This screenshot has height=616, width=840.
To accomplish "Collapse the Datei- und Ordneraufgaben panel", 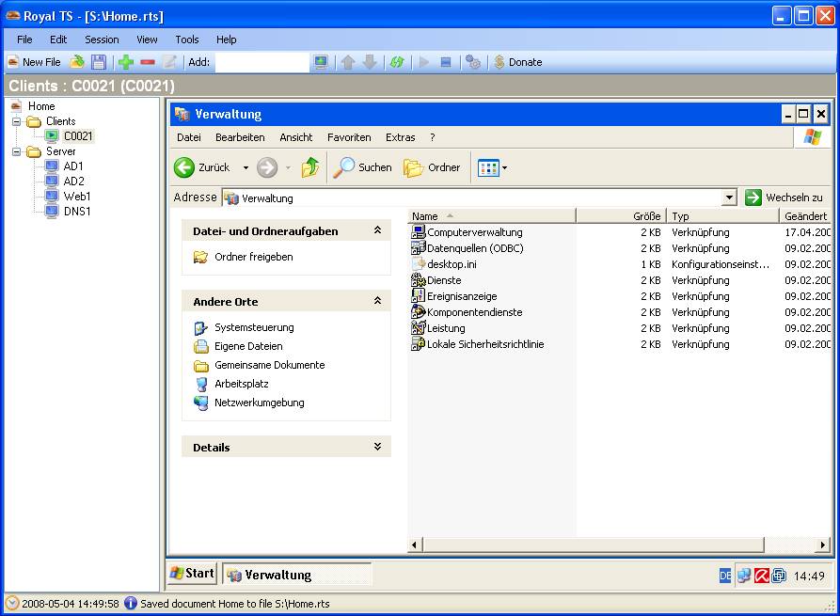I will [378, 230].
